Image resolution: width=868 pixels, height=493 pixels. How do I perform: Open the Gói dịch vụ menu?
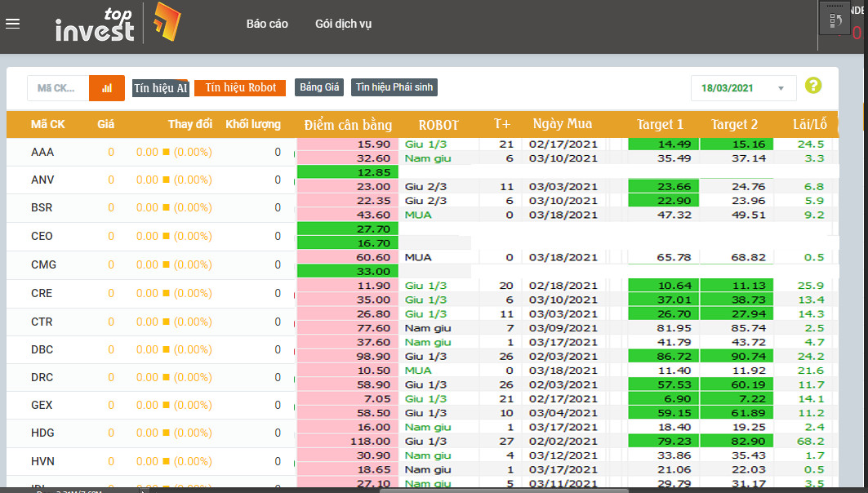343,24
